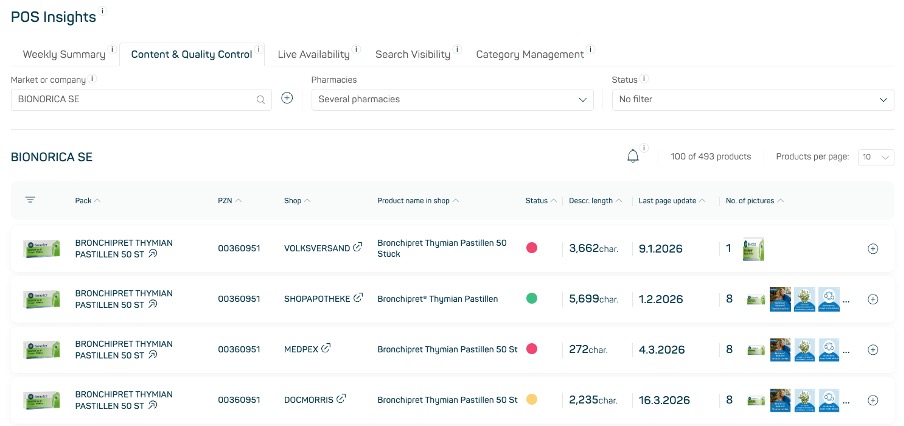904x426 pixels.
Task: Sort by Product name in shop column
Action: pyautogui.click(x=419, y=201)
